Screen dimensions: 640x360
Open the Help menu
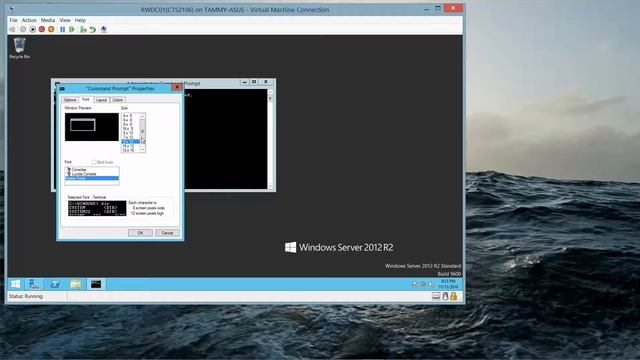(x=80, y=20)
